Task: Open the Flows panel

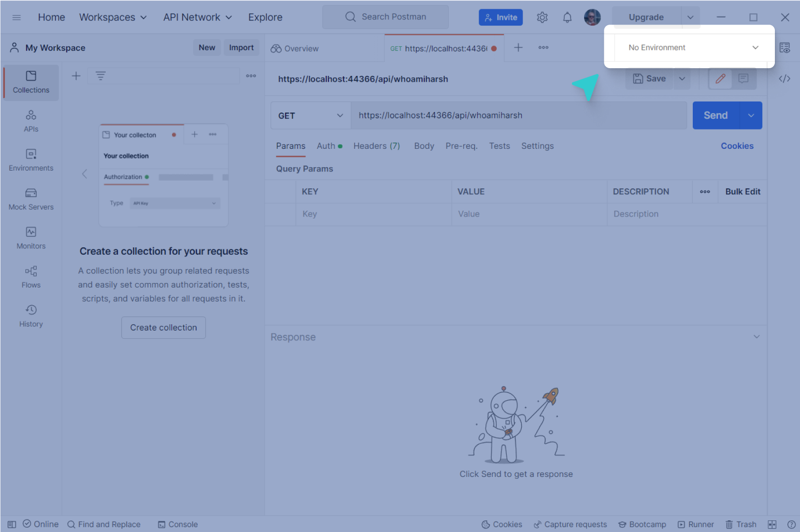Action: [x=31, y=276]
